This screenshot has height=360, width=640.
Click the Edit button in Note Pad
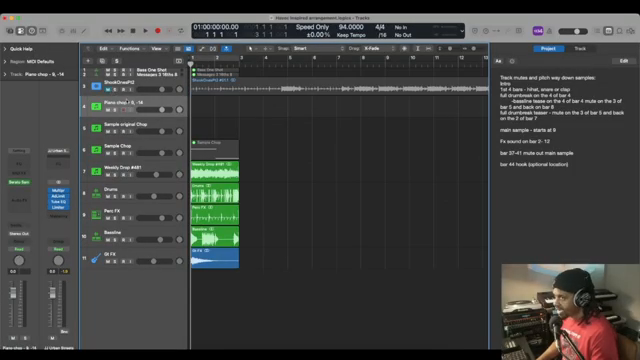point(624,61)
